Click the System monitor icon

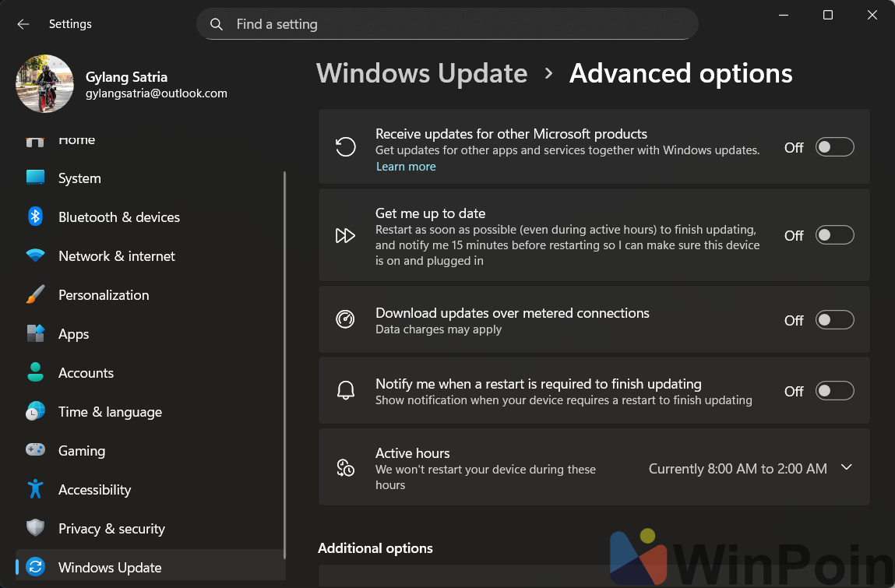click(35, 178)
